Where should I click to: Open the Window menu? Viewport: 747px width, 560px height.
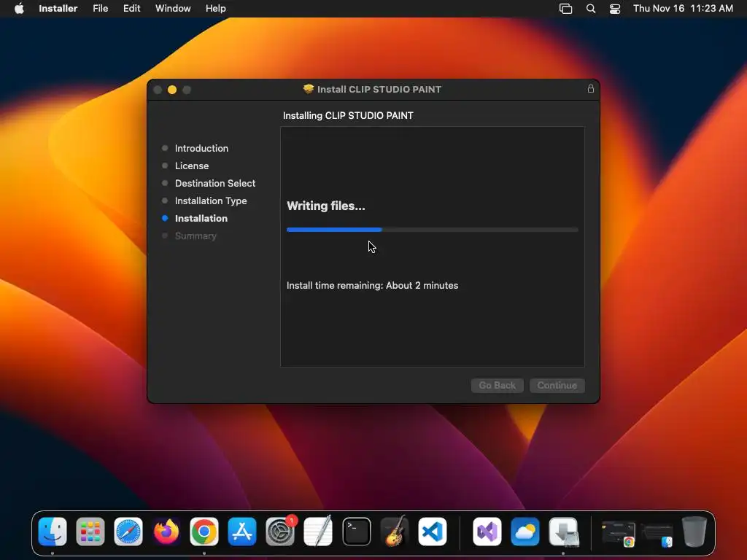pyautogui.click(x=173, y=8)
